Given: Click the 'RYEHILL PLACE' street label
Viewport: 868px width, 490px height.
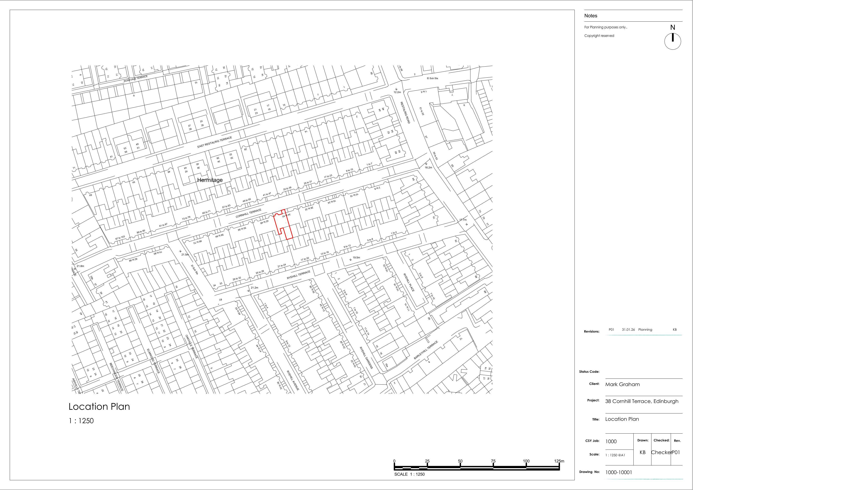Looking at the screenshot, I should [409, 283].
